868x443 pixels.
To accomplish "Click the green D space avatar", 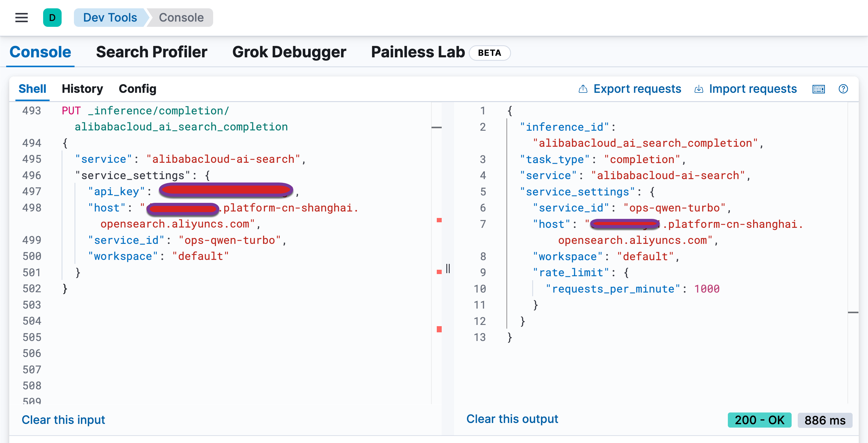I will 52,18.
